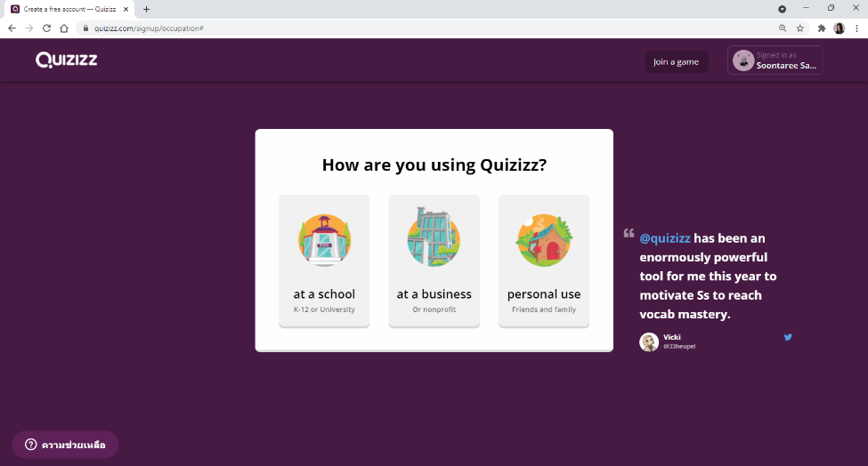Click the 'Friends and family' subtitle
This screenshot has width=868, height=466.
[544, 309]
